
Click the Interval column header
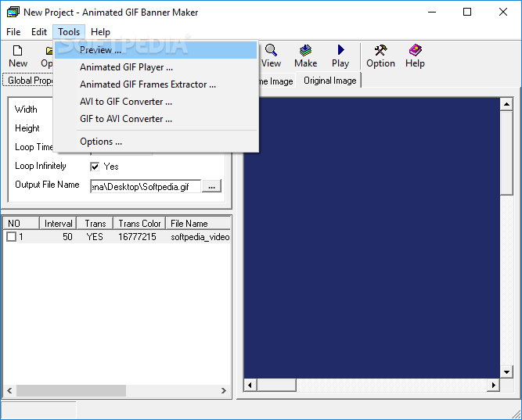58,224
